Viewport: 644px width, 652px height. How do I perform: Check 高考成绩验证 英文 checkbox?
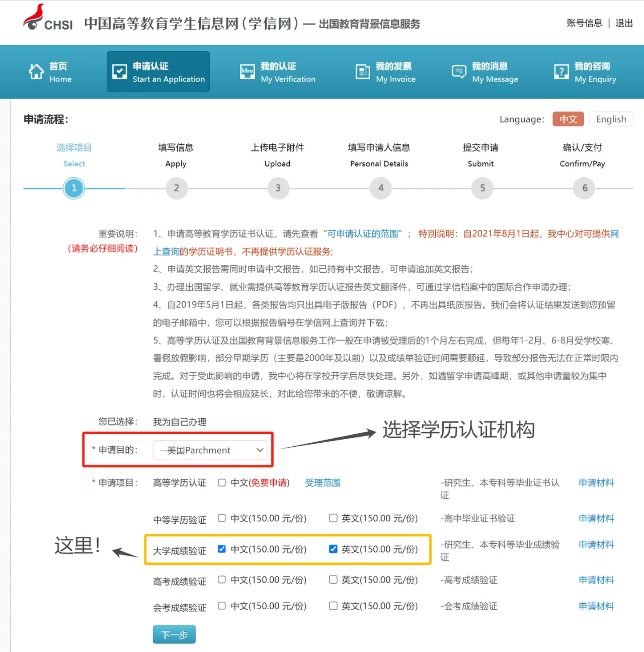pyautogui.click(x=333, y=580)
